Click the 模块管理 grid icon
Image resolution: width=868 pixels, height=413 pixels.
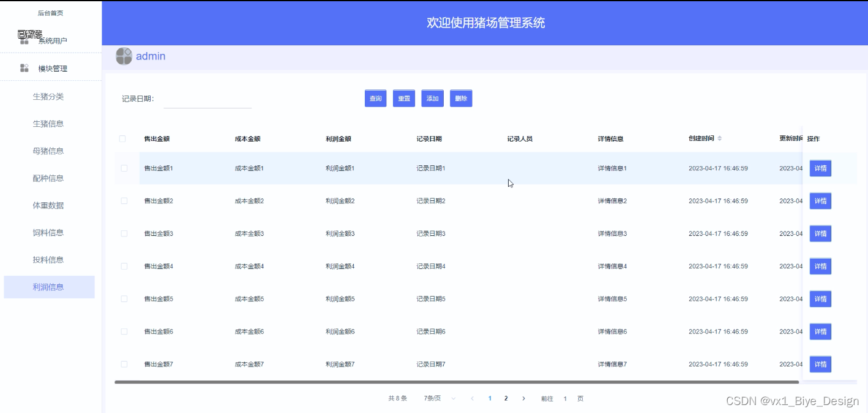[24, 68]
